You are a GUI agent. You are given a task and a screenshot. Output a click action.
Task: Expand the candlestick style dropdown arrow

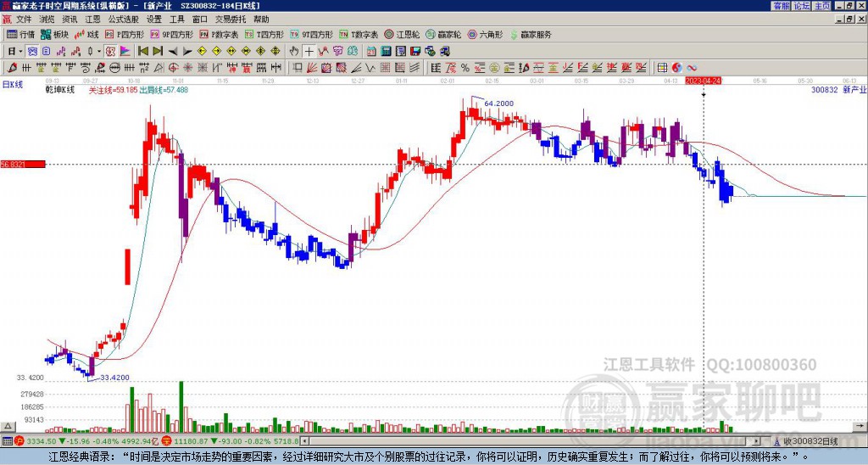click(x=99, y=52)
